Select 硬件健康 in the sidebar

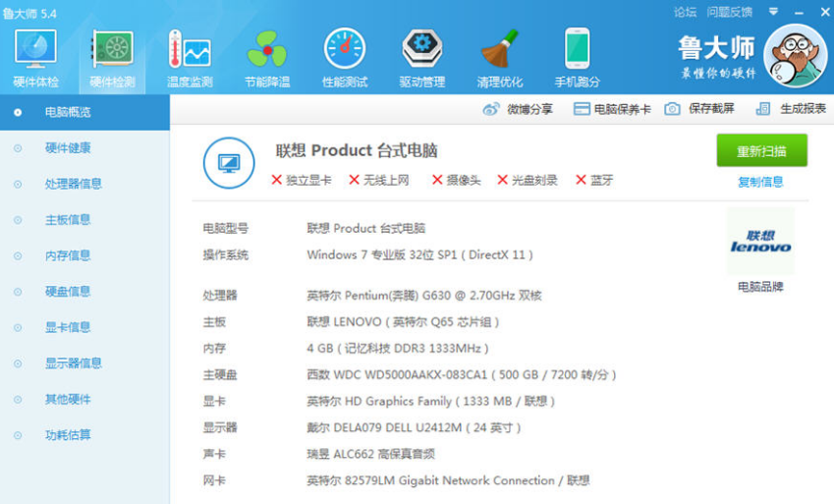click(x=68, y=148)
